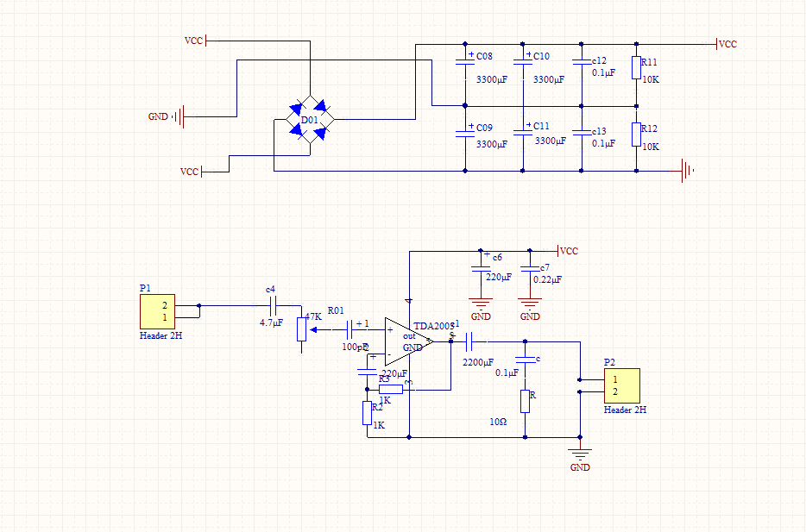Viewport: 806px width, 532px height.
Task: Select the 10Ω resistor R
Action: [524, 401]
